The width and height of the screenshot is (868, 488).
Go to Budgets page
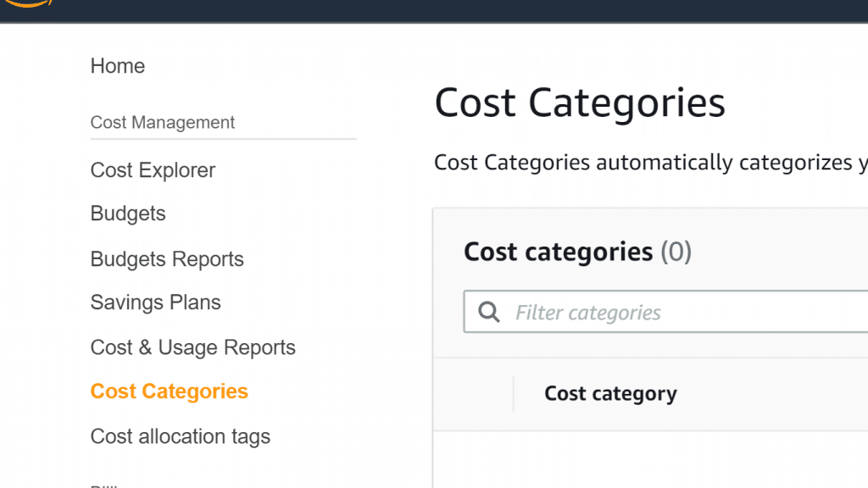click(128, 214)
